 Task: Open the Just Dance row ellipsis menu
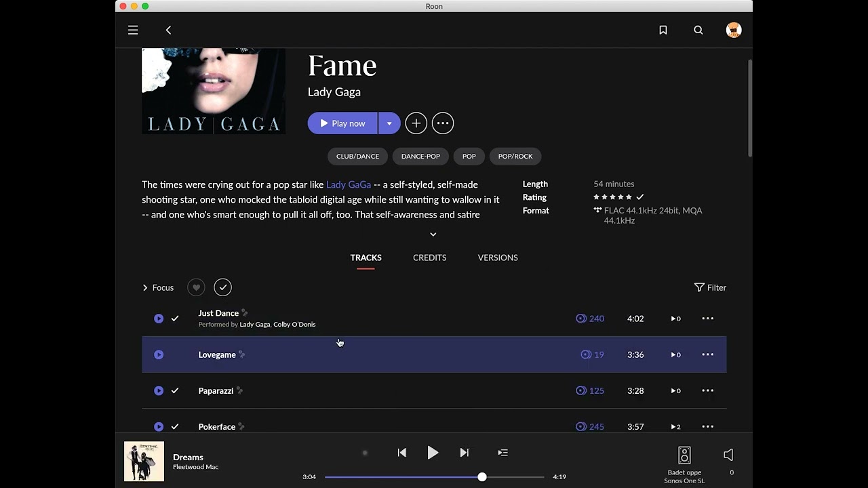tap(707, 319)
